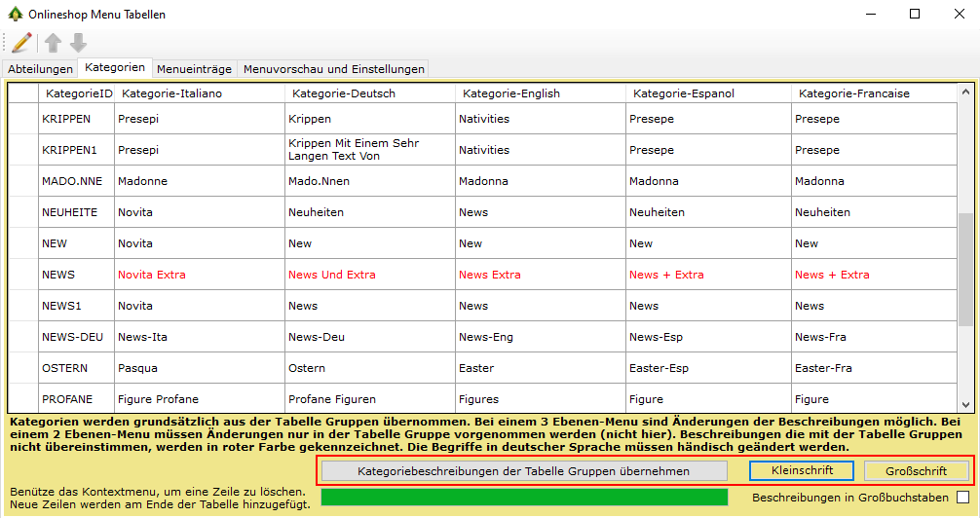Open Menuvorschau und Einstellungen tab
Viewport: 980px width, 518px height.
point(333,69)
